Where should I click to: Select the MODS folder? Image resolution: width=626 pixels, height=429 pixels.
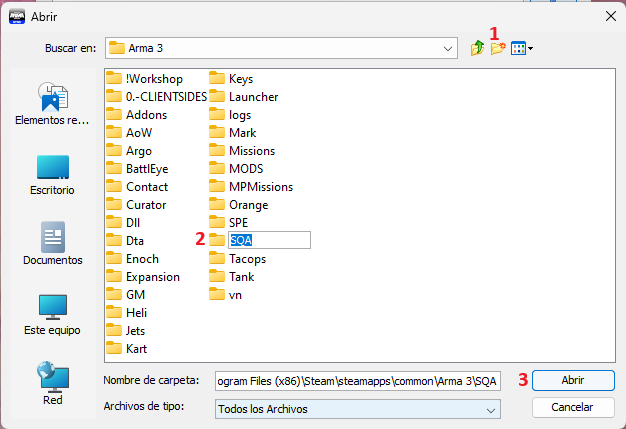236,169
